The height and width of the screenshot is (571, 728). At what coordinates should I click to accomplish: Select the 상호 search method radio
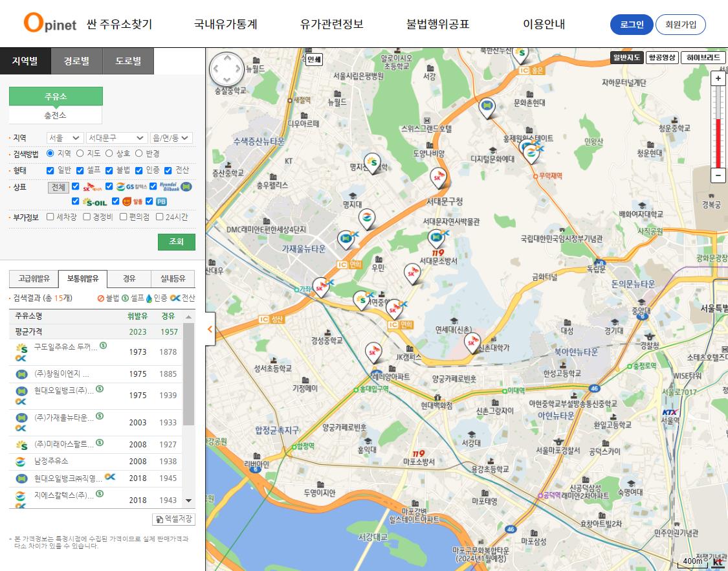point(109,153)
